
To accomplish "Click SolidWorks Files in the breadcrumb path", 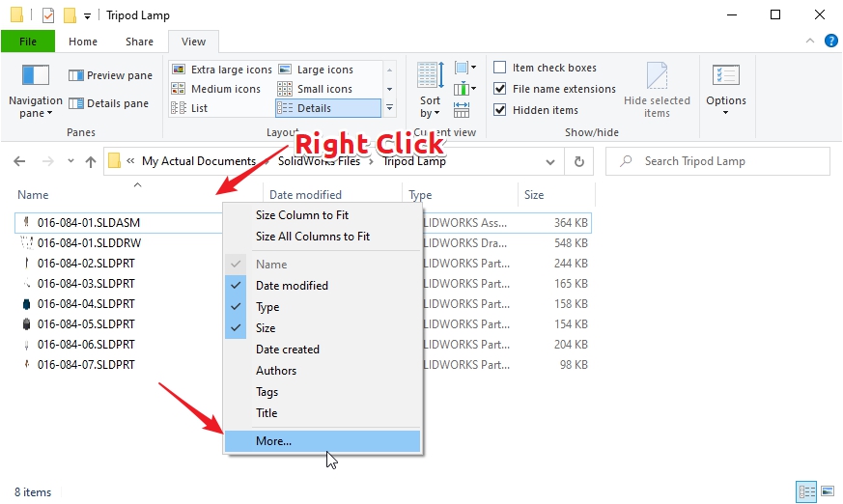I will (319, 161).
